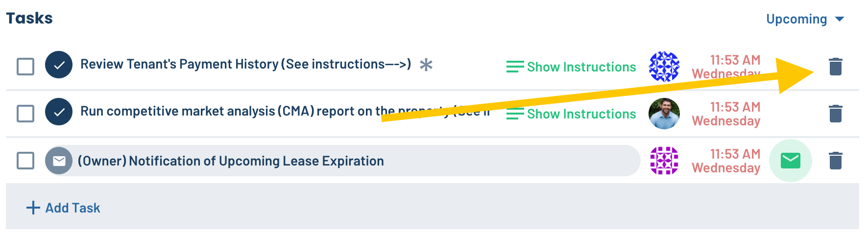Mark CMA report task complete checkmark
868x236 pixels.
coord(59,112)
